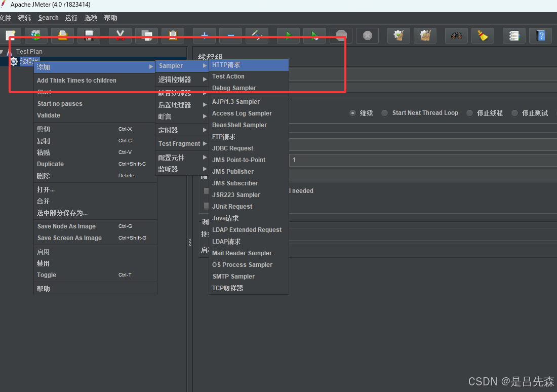Open the 断言 submenu
This screenshot has height=392, width=557.
182,116
